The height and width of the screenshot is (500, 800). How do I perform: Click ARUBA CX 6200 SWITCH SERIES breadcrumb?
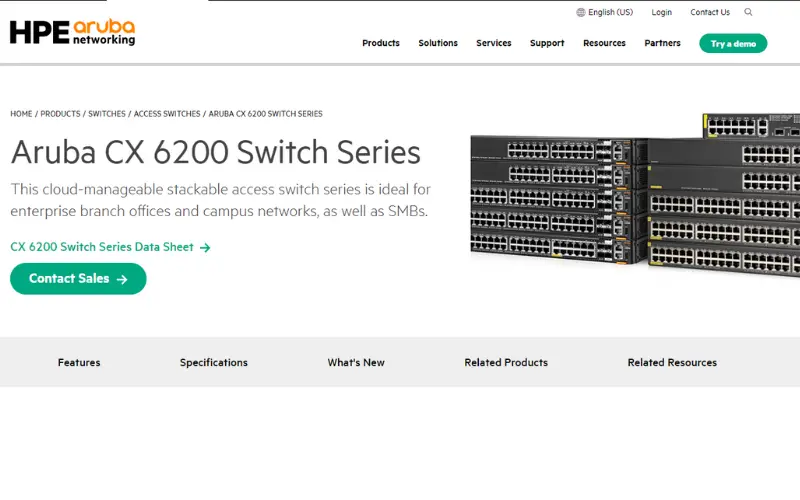click(265, 114)
